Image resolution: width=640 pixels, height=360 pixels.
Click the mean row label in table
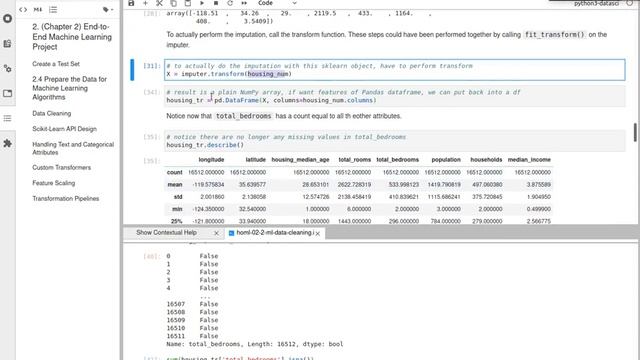175,184
